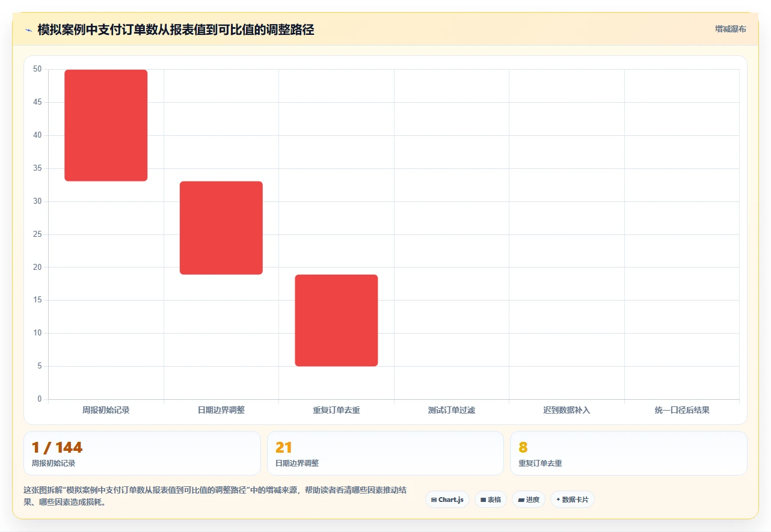Click the lightning icon before the chart title

28,29
